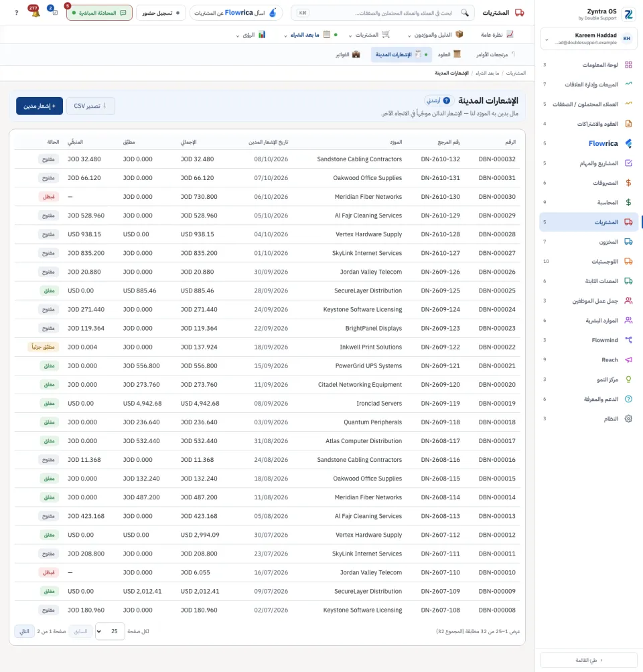Open المشاريع والمهام in the sidebar
The width and height of the screenshot is (643, 672).
(x=588, y=163)
